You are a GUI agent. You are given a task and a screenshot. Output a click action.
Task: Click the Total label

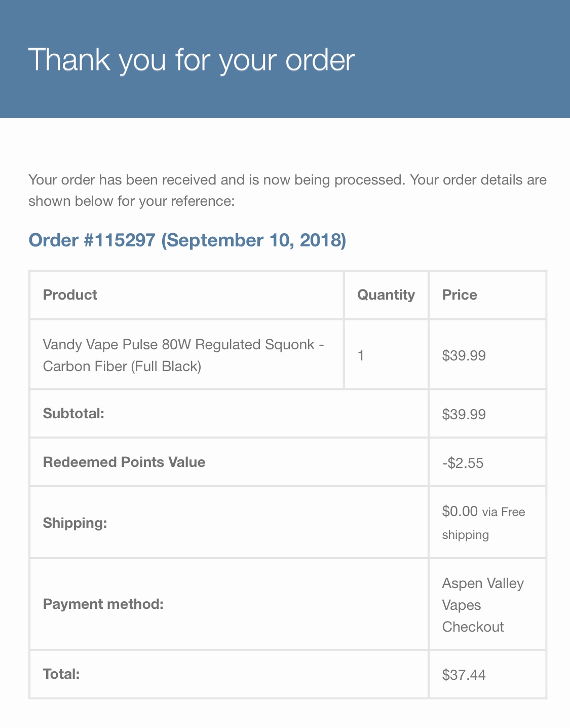[61, 674]
